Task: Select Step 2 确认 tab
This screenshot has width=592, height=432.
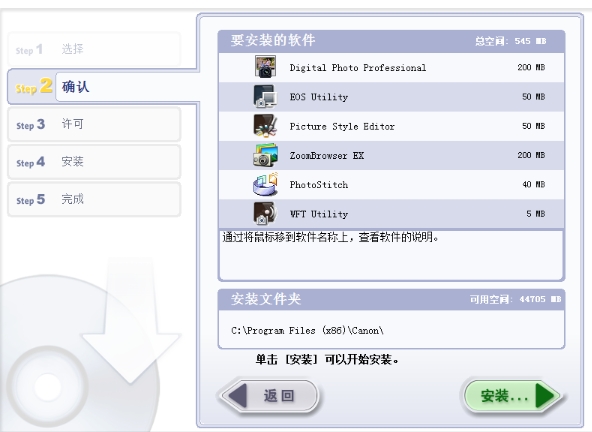Action: pos(103,87)
